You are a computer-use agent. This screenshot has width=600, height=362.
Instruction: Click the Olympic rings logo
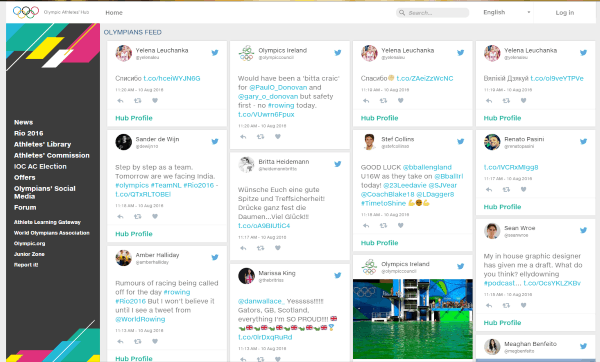click(26, 12)
